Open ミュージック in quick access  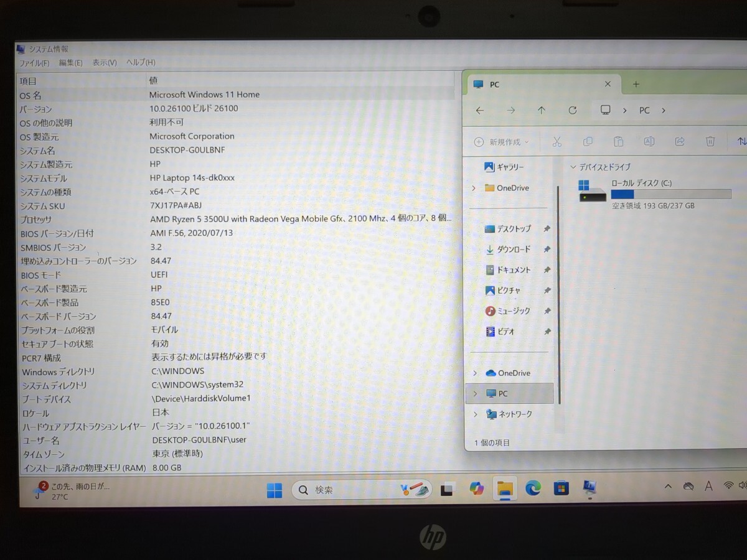[508, 310]
